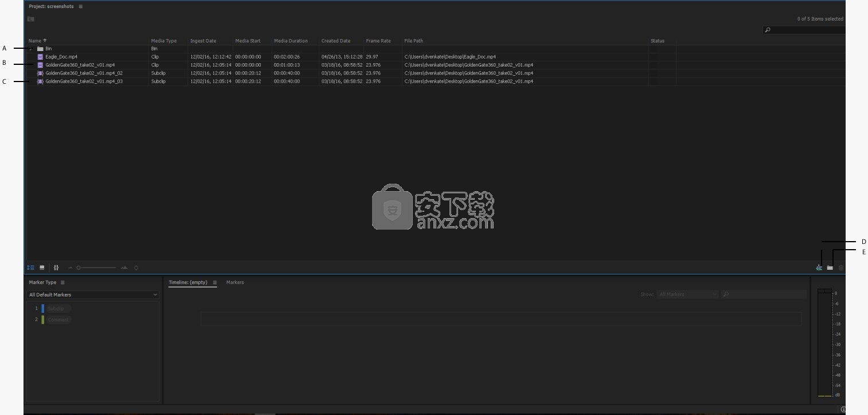The image size is (868, 415).
Task: Open the Project panel menu icon
Action: pyautogui.click(x=80, y=6)
